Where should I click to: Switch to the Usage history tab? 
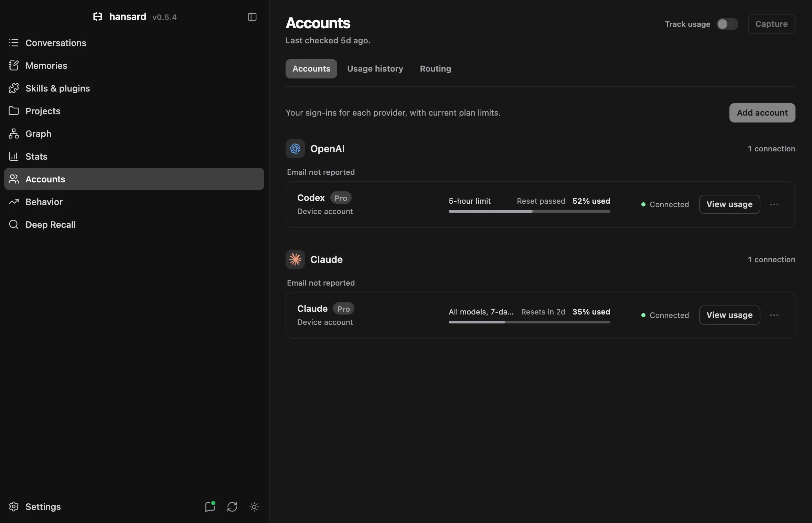375,69
